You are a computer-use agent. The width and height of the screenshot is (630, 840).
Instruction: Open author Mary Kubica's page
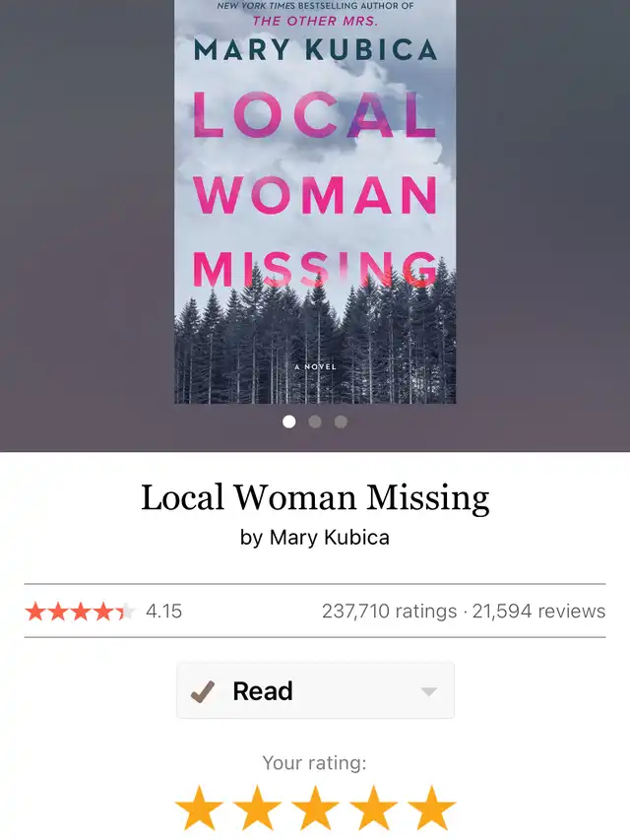click(330, 538)
